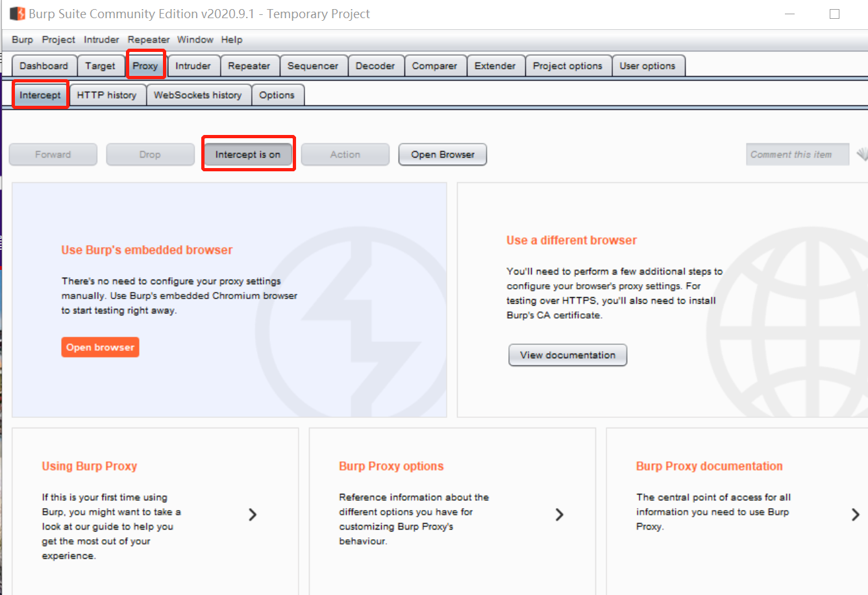Screen dimensions: 868x595
Task: Select the Intercept sub-tab
Action: click(40, 95)
